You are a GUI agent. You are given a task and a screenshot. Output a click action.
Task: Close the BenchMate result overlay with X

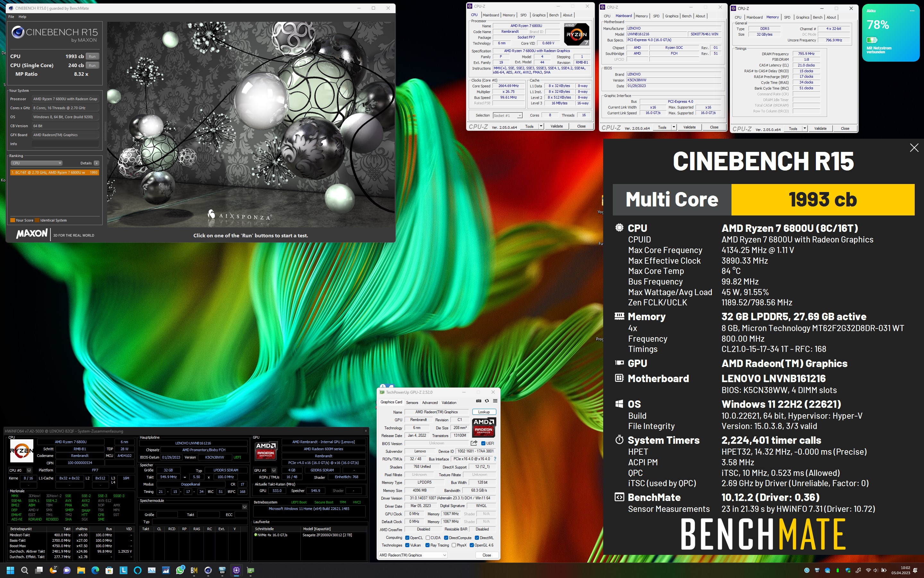914,148
